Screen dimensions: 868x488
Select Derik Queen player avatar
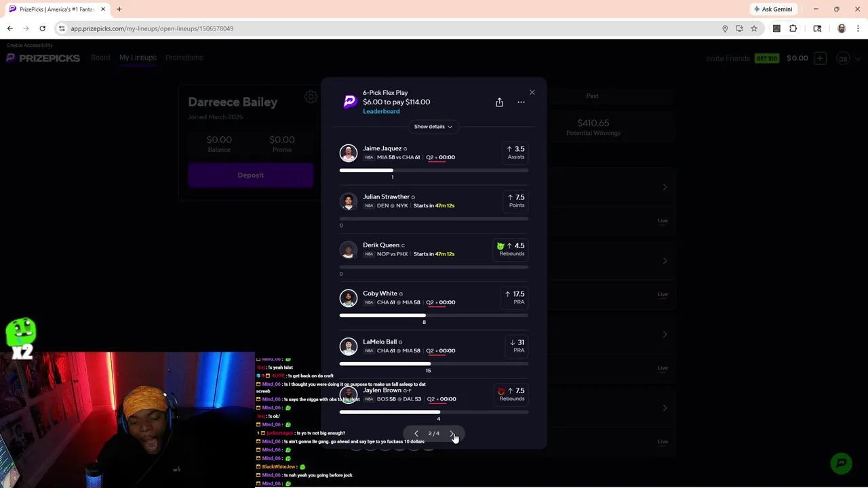[349, 250]
